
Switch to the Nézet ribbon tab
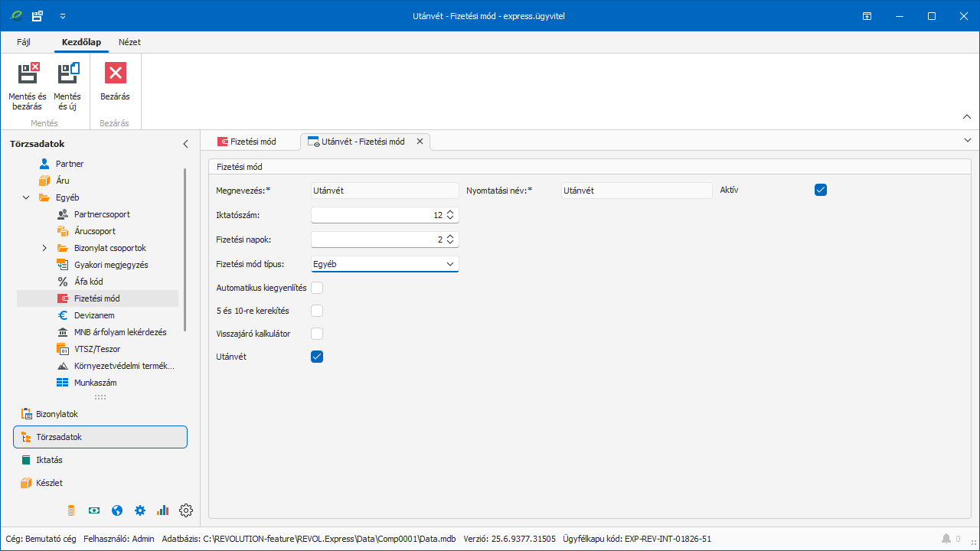(129, 42)
